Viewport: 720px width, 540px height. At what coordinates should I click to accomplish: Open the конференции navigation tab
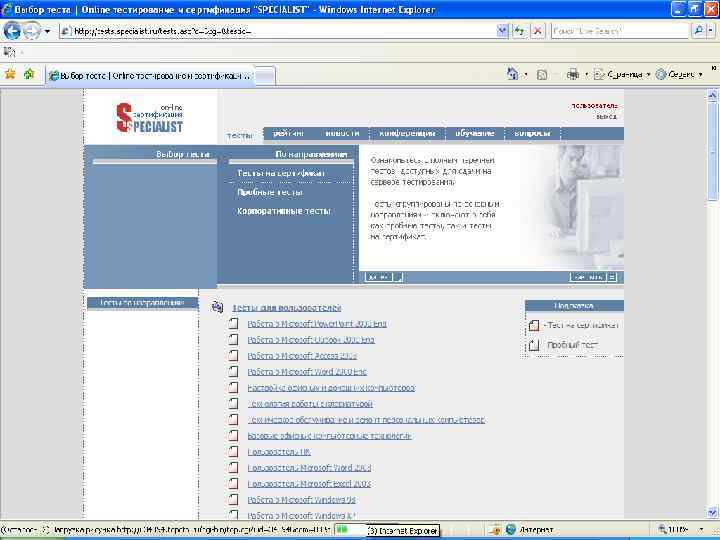point(407,133)
